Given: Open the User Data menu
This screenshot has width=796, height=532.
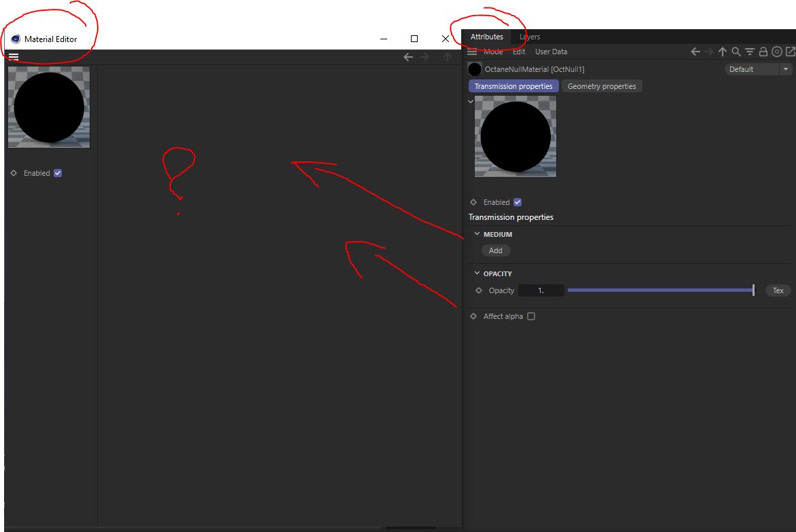Looking at the screenshot, I should click(x=551, y=52).
